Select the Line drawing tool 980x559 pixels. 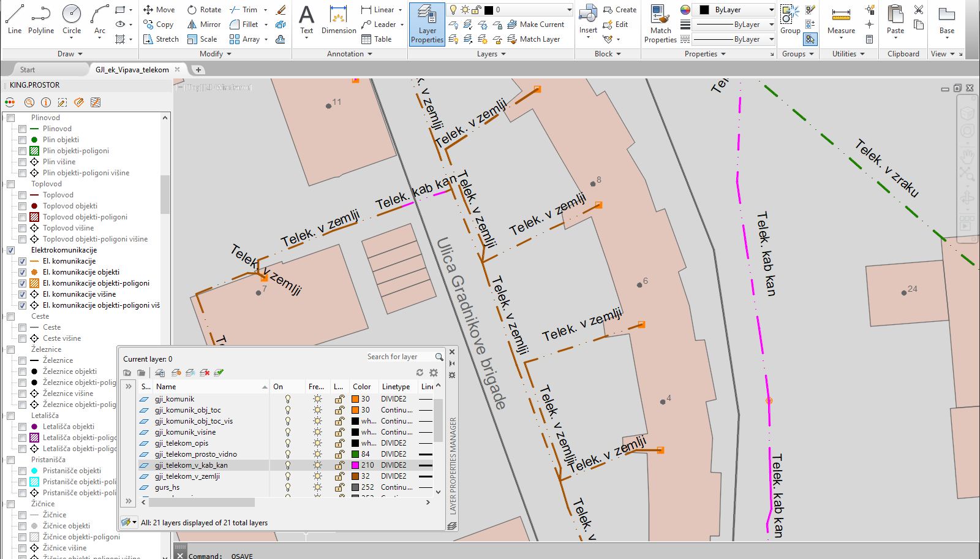pos(15,19)
